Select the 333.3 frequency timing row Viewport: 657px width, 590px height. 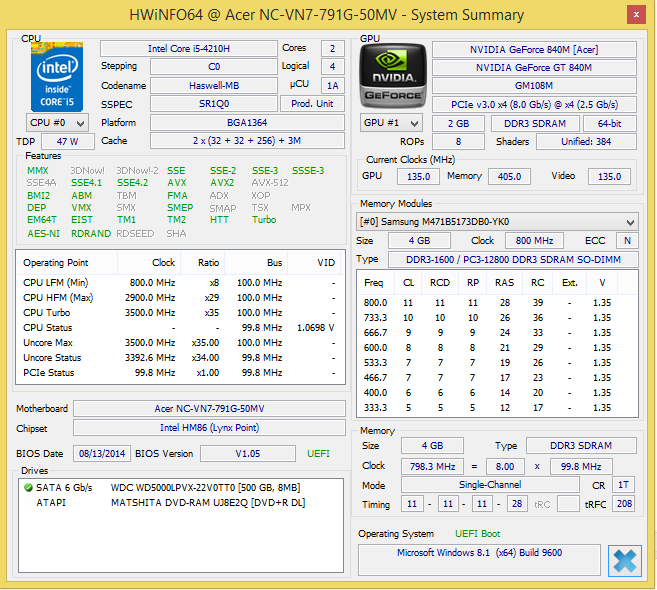tap(497, 407)
